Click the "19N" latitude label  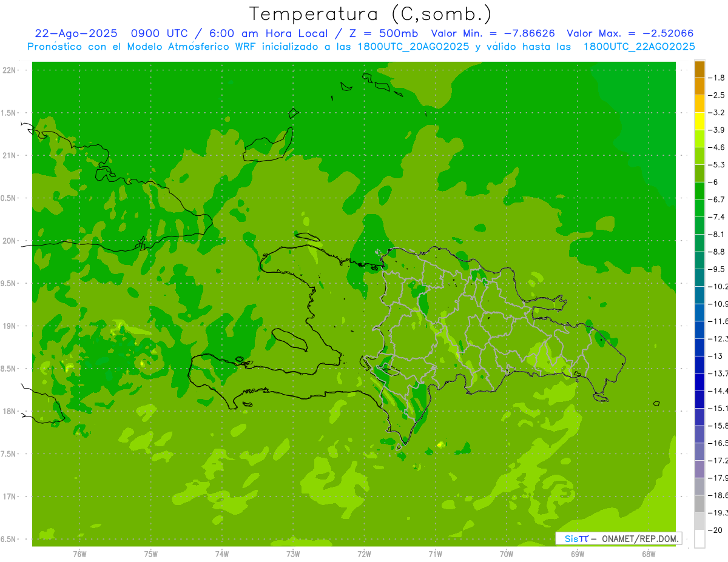click(8, 326)
